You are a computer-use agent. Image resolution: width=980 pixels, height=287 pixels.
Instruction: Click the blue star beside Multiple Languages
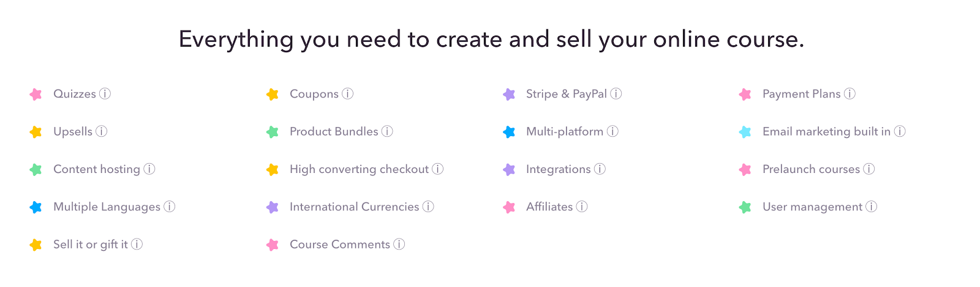pyautogui.click(x=36, y=207)
